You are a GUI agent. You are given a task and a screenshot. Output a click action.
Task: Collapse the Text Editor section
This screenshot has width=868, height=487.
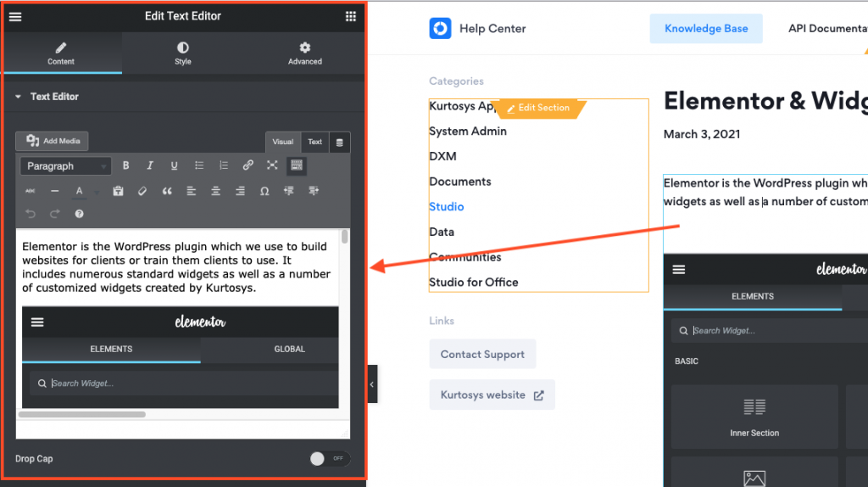(18, 97)
